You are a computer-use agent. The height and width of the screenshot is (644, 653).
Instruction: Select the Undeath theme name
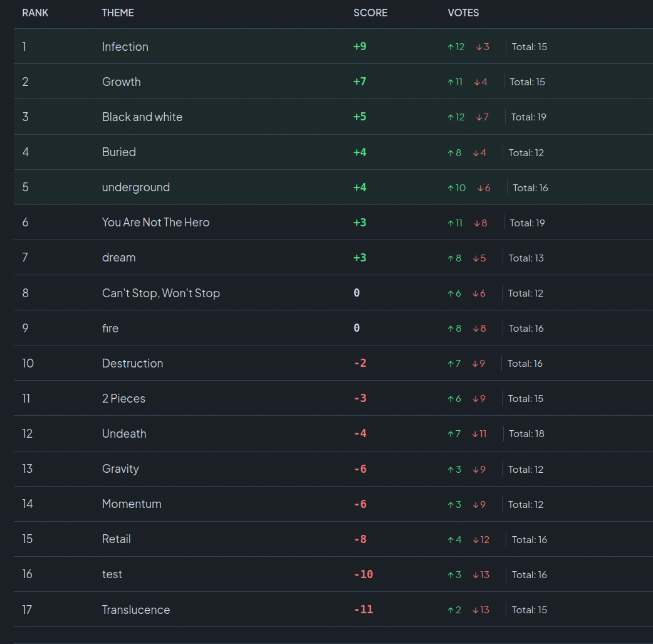click(124, 434)
